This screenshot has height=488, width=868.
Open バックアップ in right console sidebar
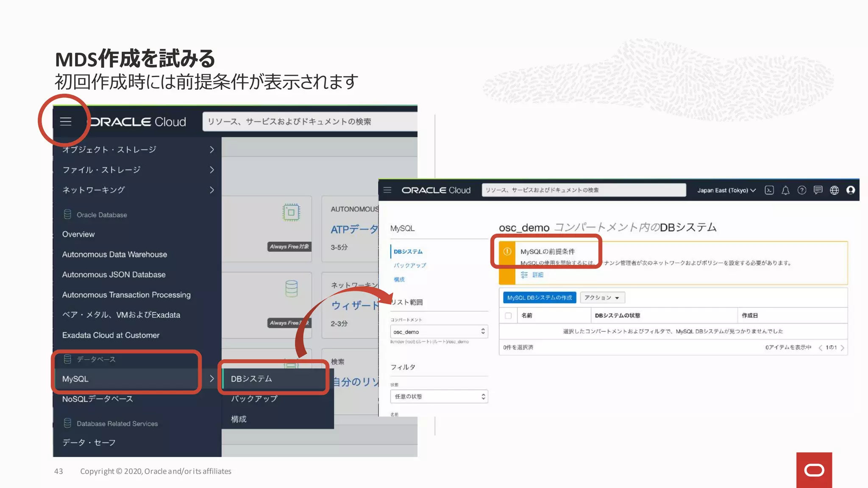[410, 266]
